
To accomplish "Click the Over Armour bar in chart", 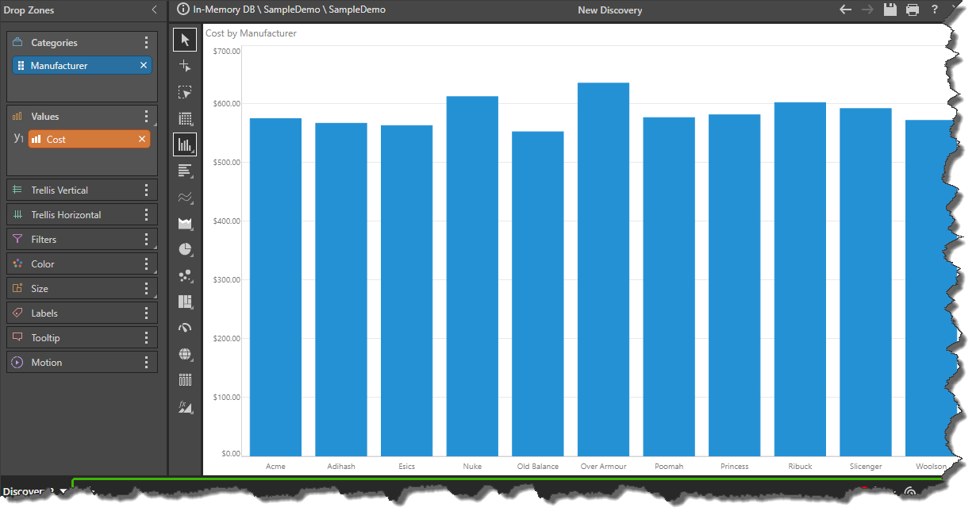I will pos(603,270).
